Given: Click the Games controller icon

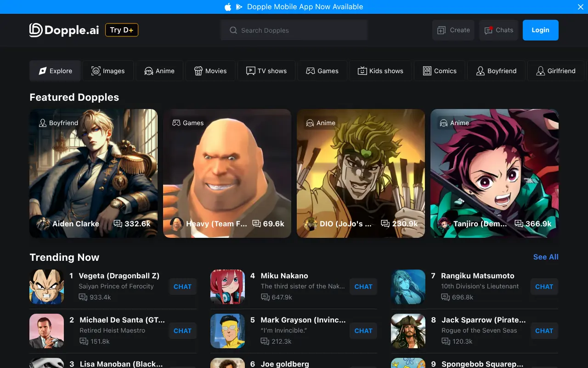Looking at the screenshot, I should tap(310, 71).
